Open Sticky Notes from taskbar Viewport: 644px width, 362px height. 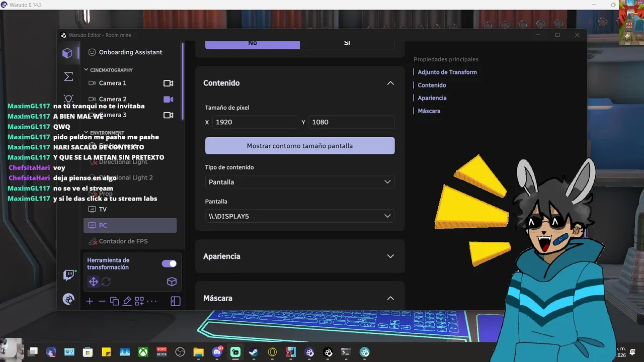(106, 352)
